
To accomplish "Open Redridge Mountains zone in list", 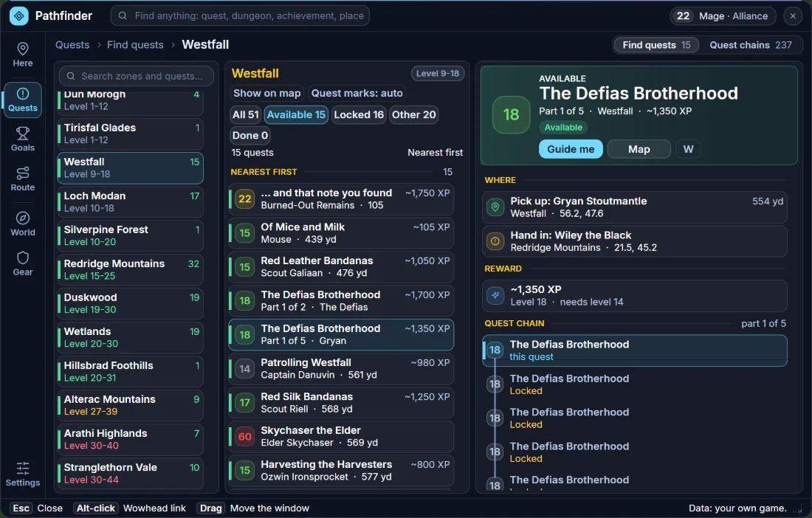I will pos(131,269).
